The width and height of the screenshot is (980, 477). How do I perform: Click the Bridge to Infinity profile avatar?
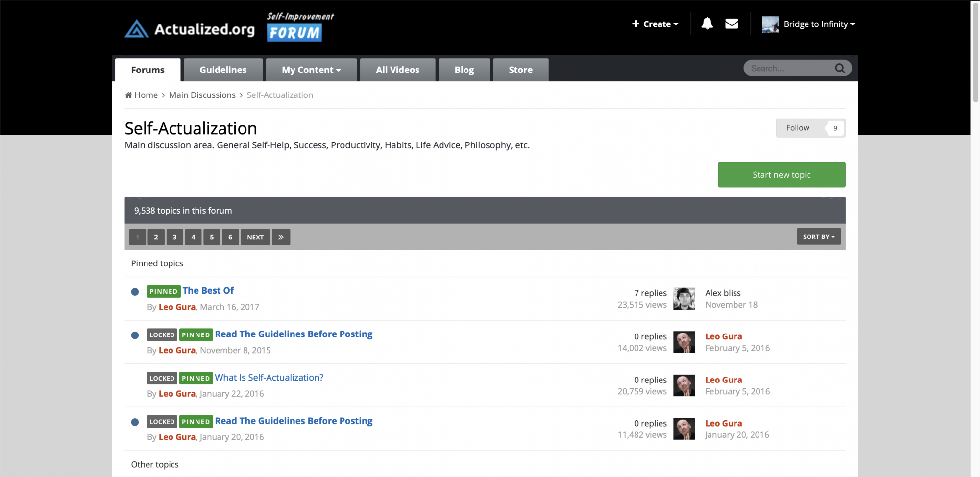click(770, 24)
